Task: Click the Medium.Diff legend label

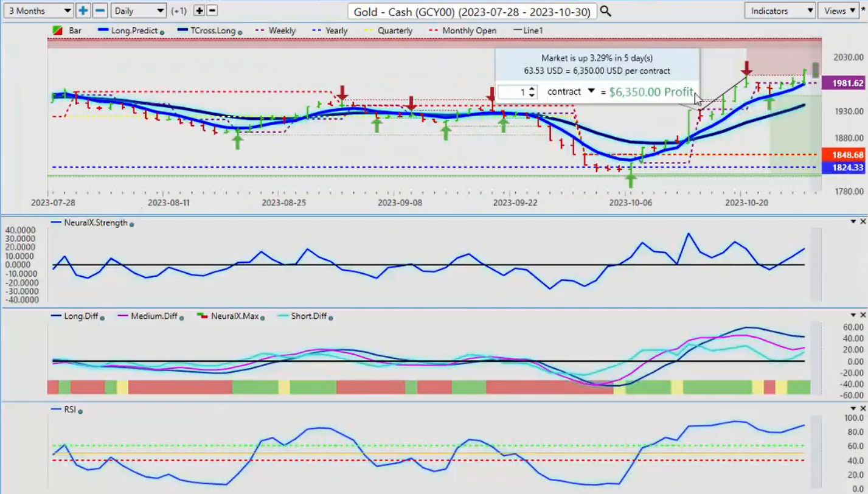Action: 153,316
